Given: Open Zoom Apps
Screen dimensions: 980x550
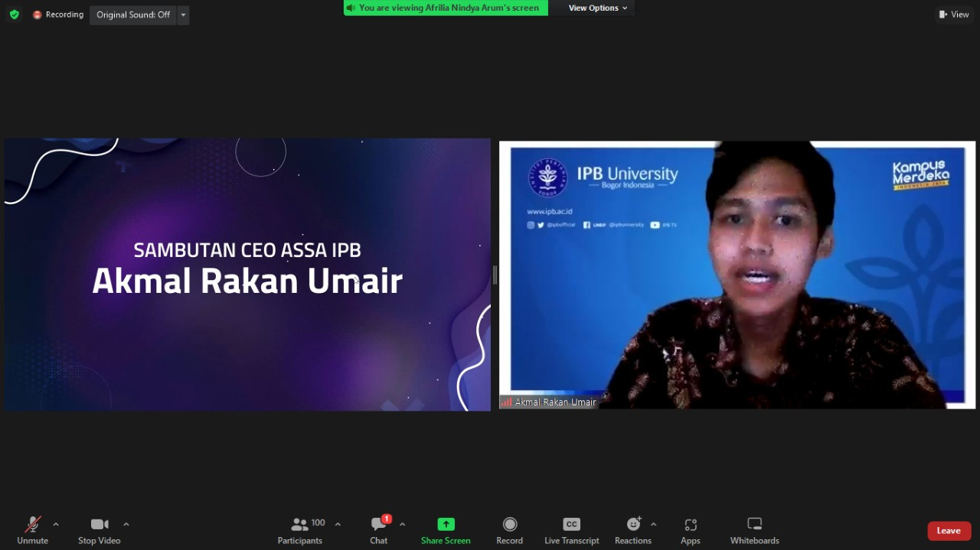Looking at the screenshot, I should [x=691, y=529].
